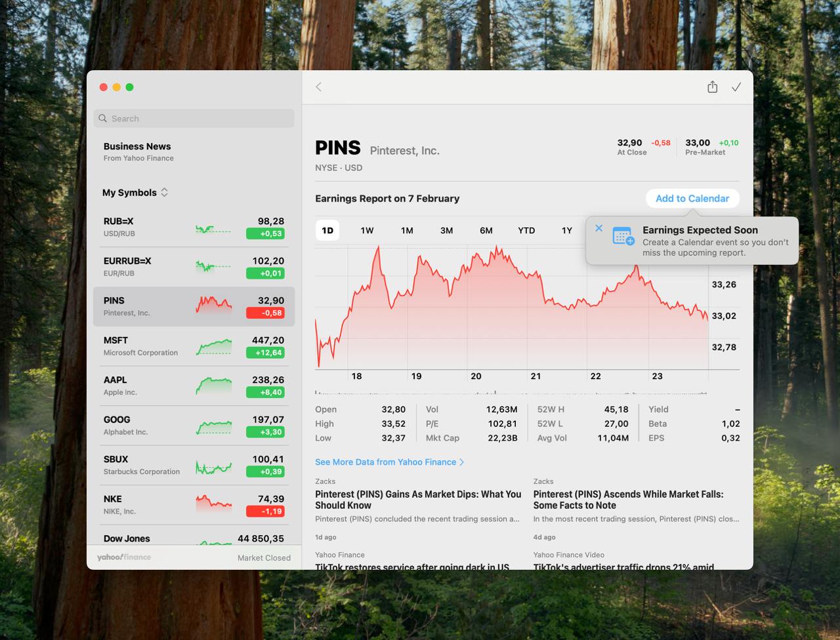Open the NKE NIKE, Inc. row
Image resolution: width=840 pixels, height=640 pixels.
click(194, 505)
